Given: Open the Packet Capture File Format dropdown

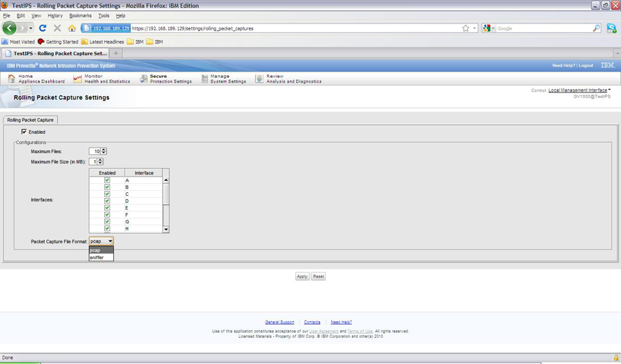Looking at the screenshot, I should pyautogui.click(x=101, y=241).
